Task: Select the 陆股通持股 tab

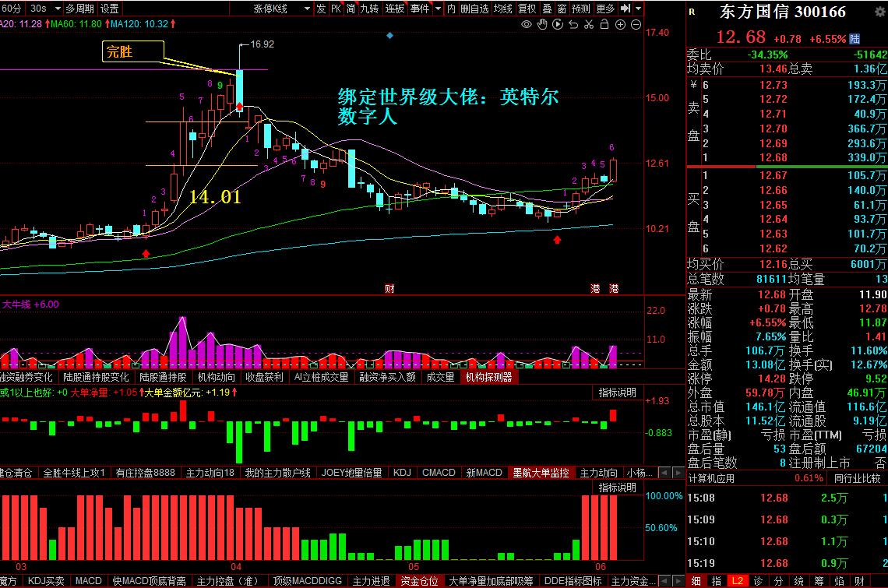Action: tap(163, 377)
